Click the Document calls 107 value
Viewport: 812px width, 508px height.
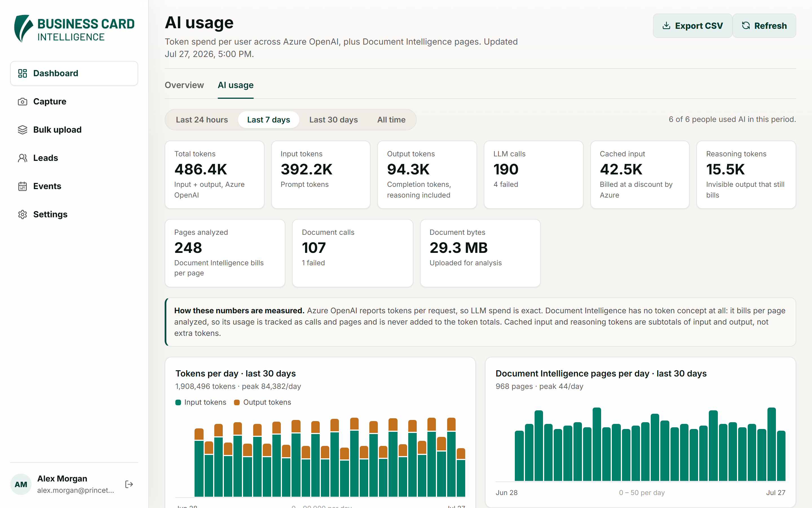314,248
